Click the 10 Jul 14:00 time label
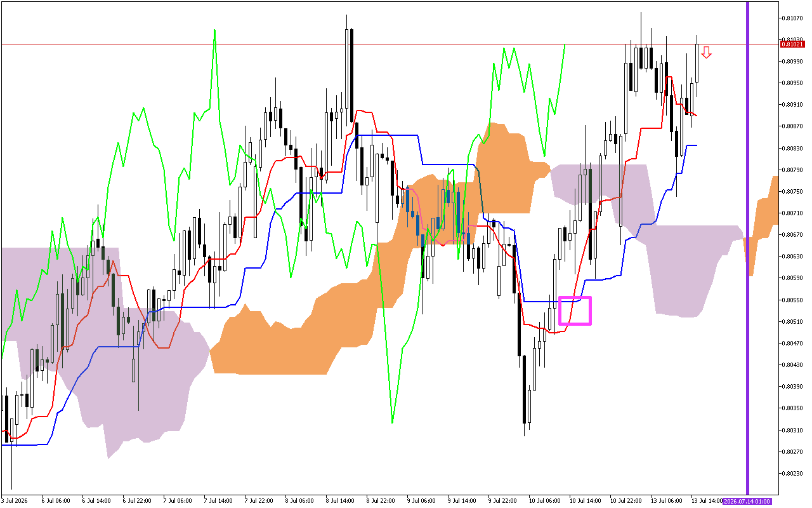The height and width of the screenshot is (508, 812). (585, 501)
